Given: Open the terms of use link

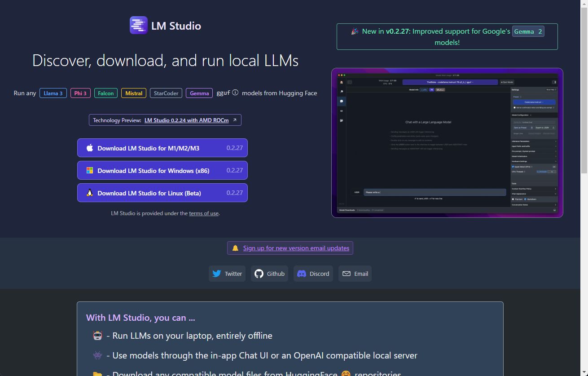Looking at the screenshot, I should coord(204,213).
